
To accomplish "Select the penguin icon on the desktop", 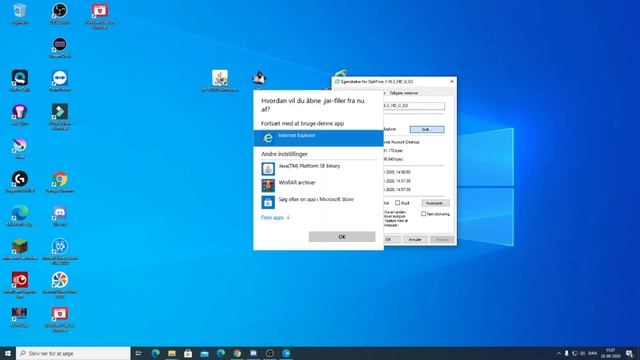I will click(x=259, y=78).
